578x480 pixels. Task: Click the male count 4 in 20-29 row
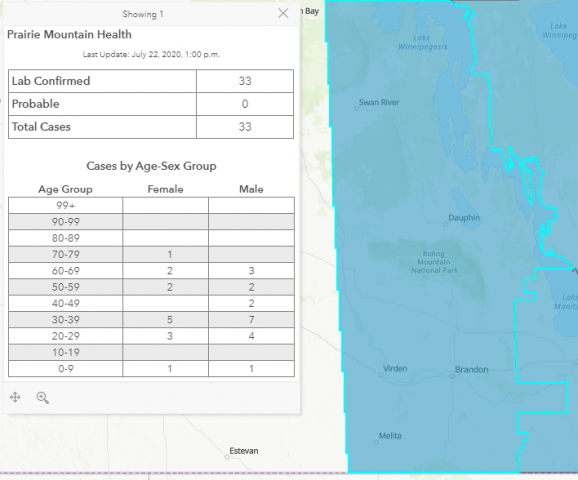tap(251, 336)
